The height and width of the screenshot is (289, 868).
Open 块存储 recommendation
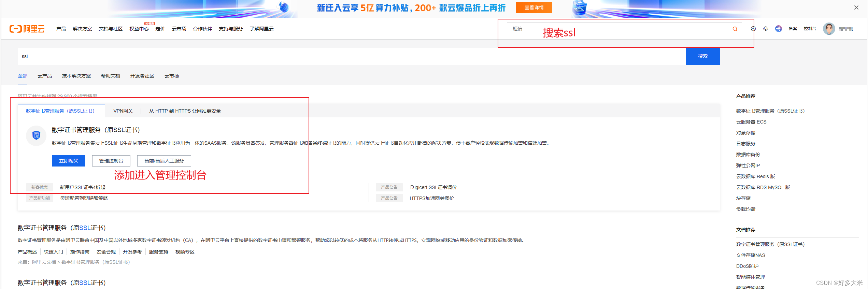point(743,198)
